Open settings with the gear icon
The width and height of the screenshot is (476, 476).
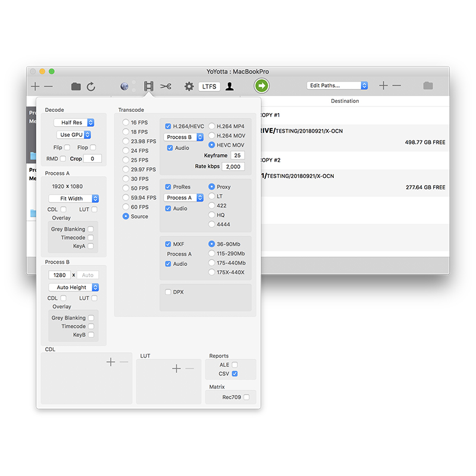pyautogui.click(x=189, y=86)
